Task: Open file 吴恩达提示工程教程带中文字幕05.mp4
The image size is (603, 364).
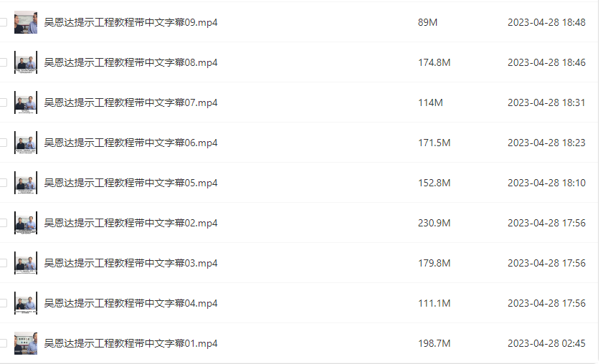Action: click(x=130, y=183)
